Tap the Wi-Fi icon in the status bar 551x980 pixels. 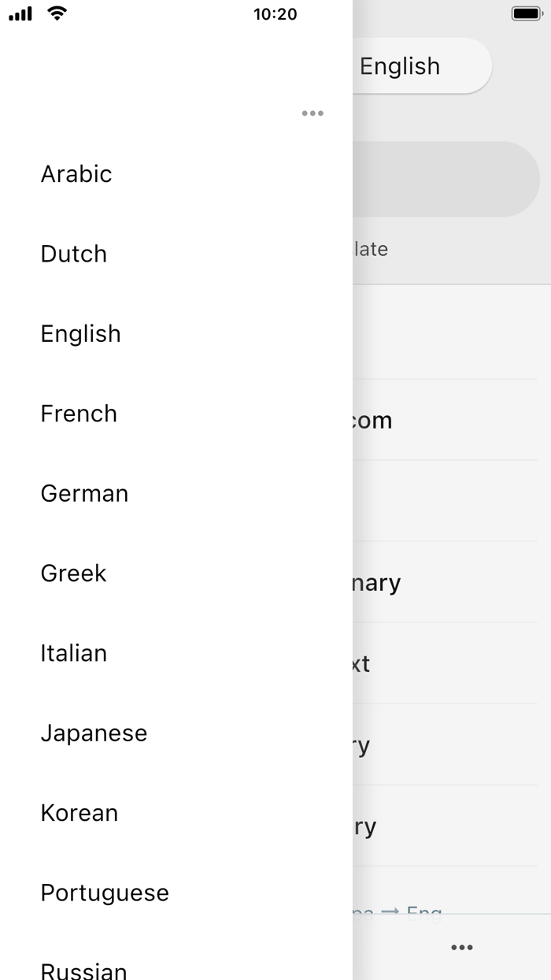click(x=55, y=13)
